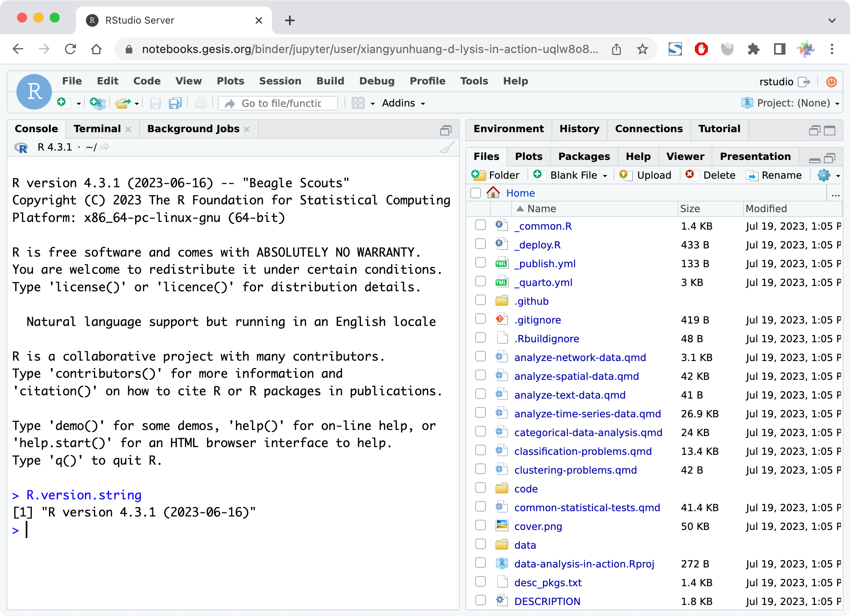Check the checkbox next to _common.R
The height and width of the screenshot is (616, 850).
click(480, 225)
